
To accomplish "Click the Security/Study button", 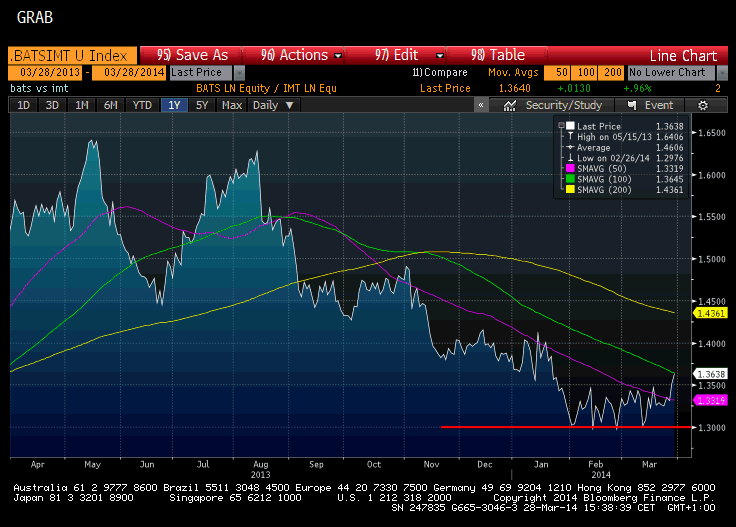I will 552,105.
